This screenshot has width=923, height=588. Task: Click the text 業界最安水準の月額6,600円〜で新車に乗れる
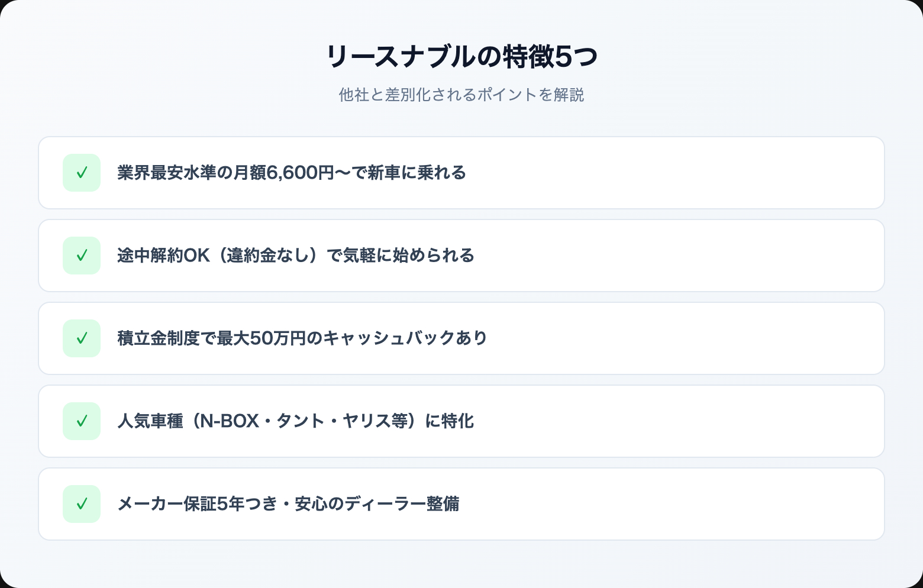point(291,173)
